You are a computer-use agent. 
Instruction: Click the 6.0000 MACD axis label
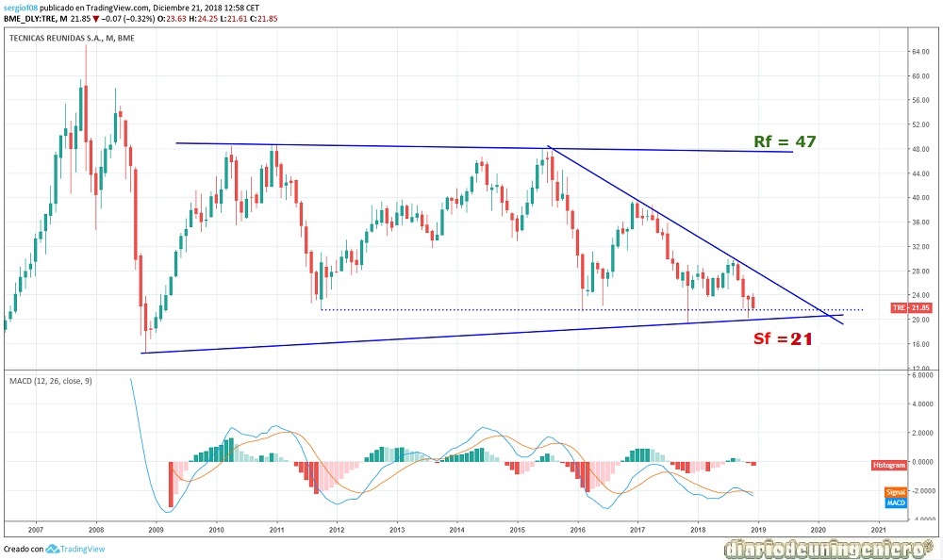pyautogui.click(x=922, y=374)
